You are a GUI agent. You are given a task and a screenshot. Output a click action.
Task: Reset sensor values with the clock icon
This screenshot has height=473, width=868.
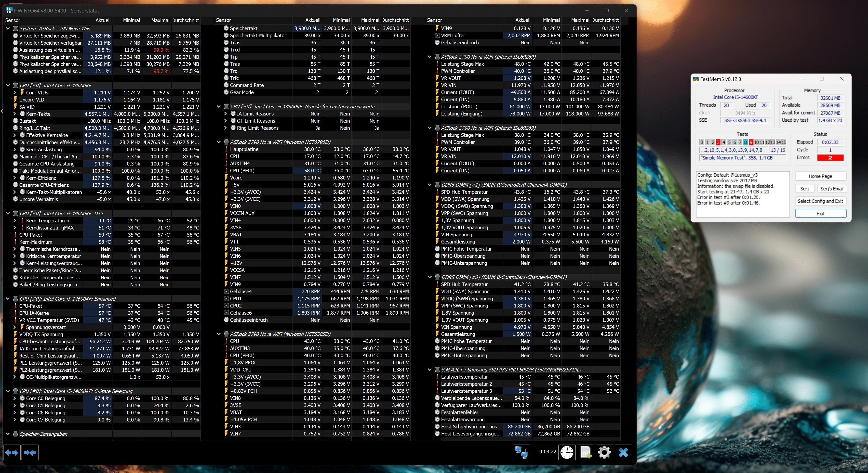(x=567, y=452)
